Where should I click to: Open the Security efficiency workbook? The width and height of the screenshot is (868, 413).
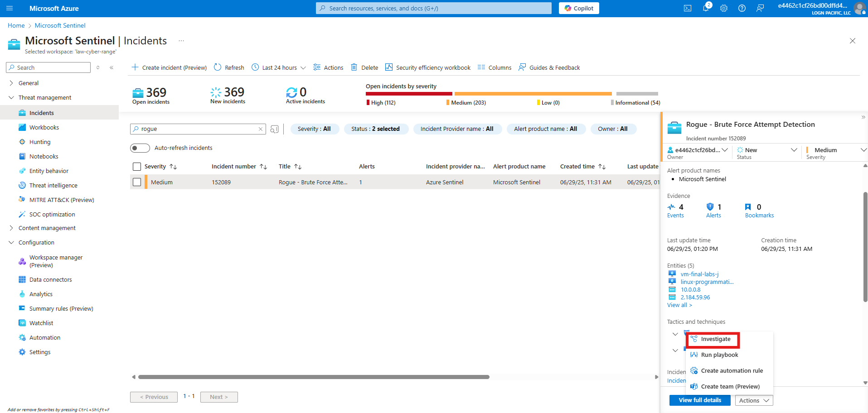pos(428,67)
